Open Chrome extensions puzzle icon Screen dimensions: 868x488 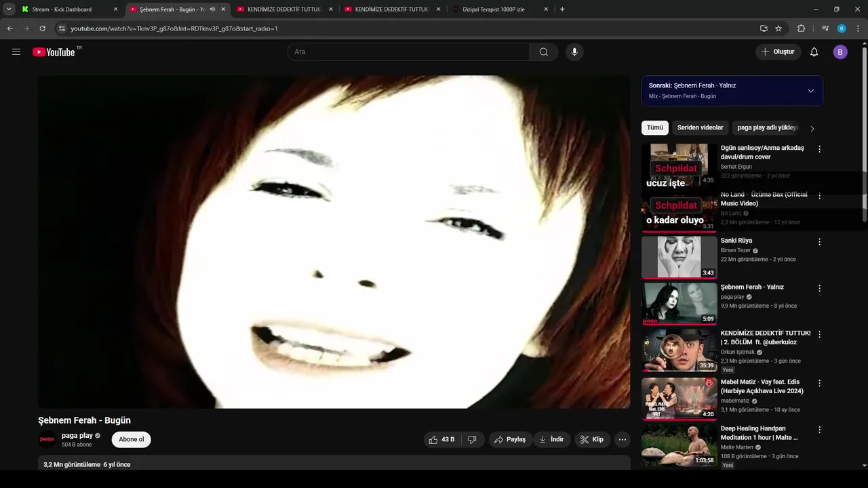(x=801, y=28)
